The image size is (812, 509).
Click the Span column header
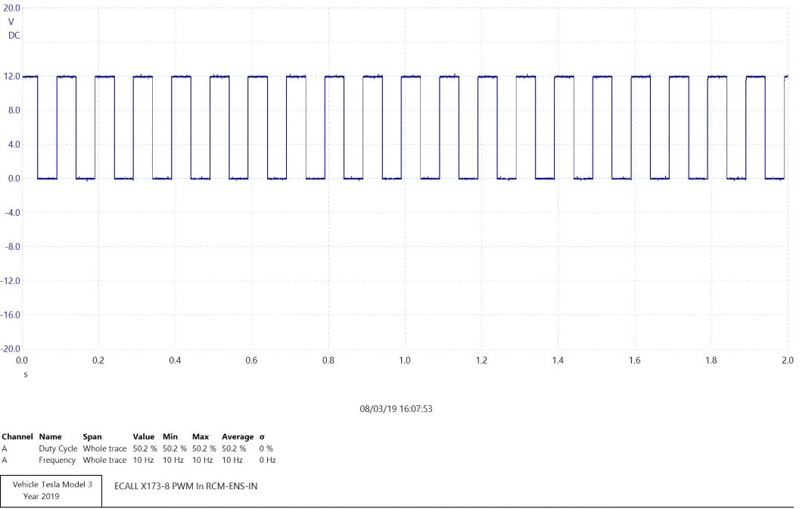point(92,437)
